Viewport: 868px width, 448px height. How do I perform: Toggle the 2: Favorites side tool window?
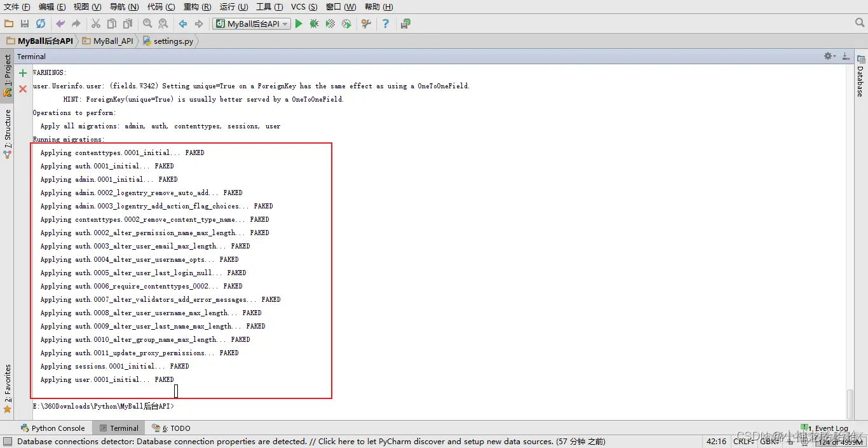[7, 389]
